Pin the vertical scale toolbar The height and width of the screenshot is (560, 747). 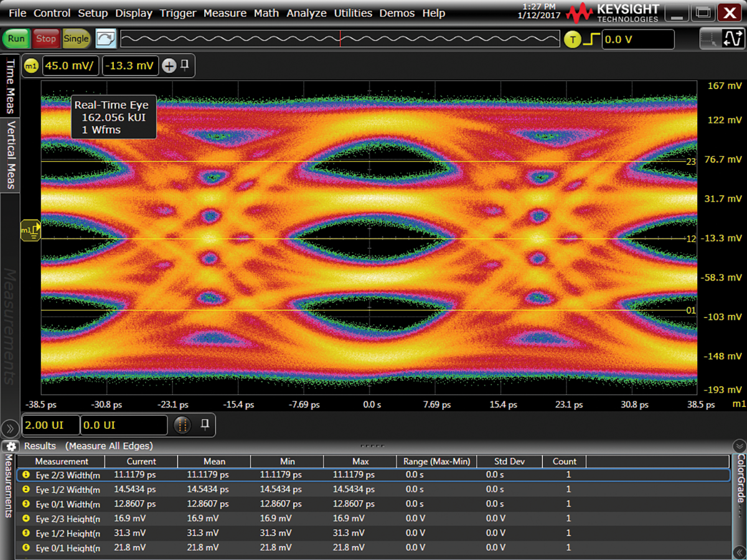pos(185,65)
